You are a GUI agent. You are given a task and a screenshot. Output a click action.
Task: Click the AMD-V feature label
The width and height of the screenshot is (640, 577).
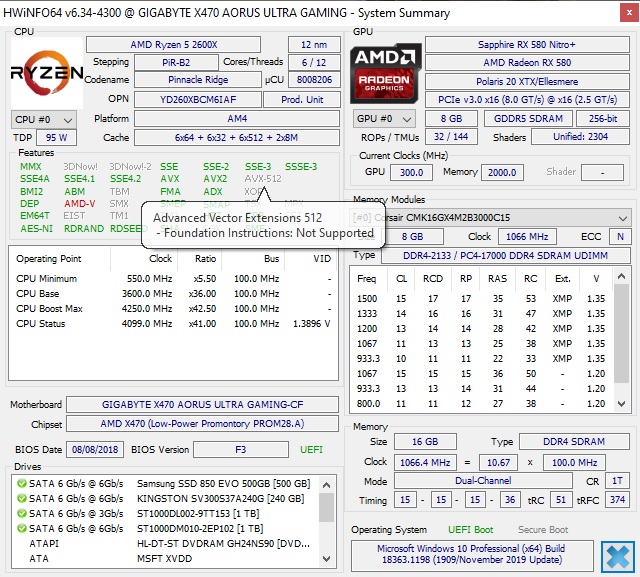pos(80,204)
